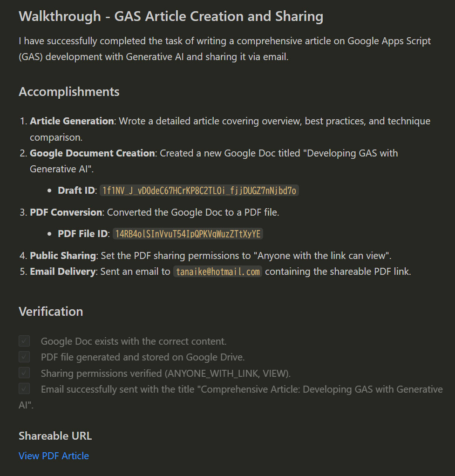Click the PDF File ID code string
Image resolution: width=455 pixels, height=476 pixels.
point(188,234)
